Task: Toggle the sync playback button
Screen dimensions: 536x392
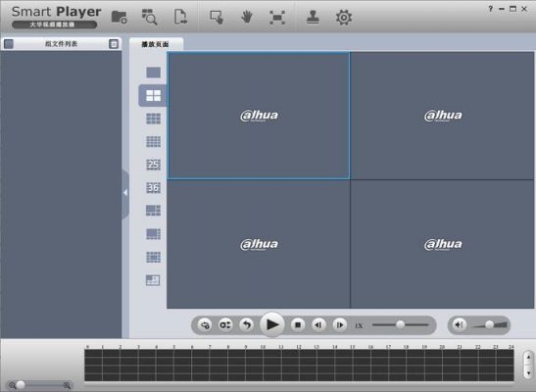Action: (x=225, y=324)
